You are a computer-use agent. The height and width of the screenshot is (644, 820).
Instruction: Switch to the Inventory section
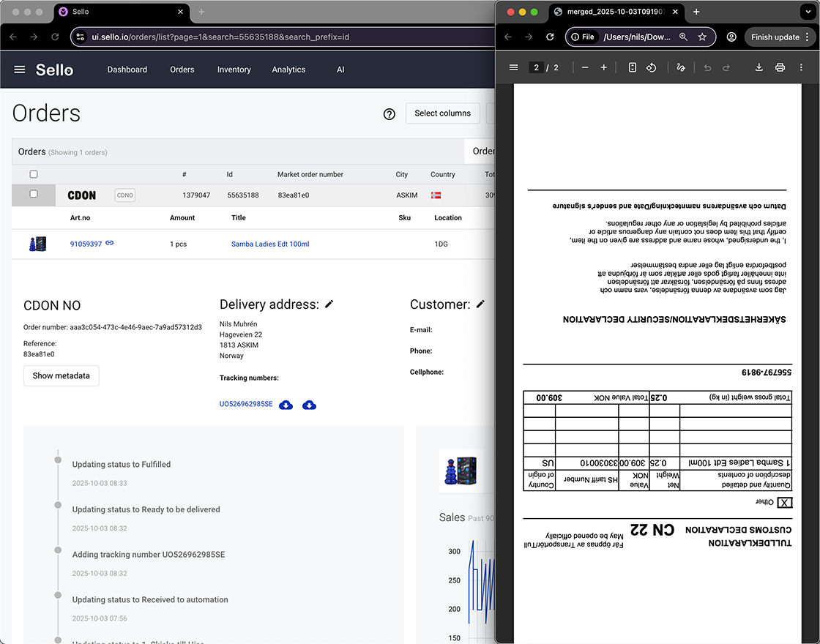(x=234, y=70)
